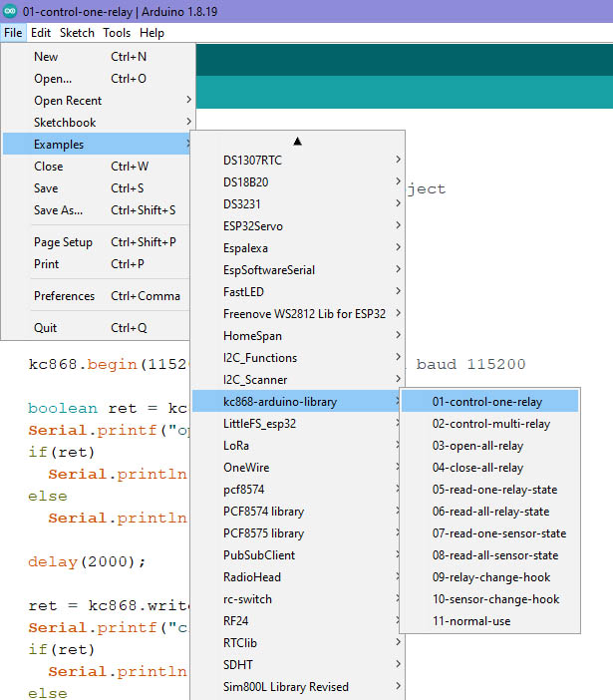Open the Sketch menu
Viewport: 613px width, 700px height.
[77, 33]
